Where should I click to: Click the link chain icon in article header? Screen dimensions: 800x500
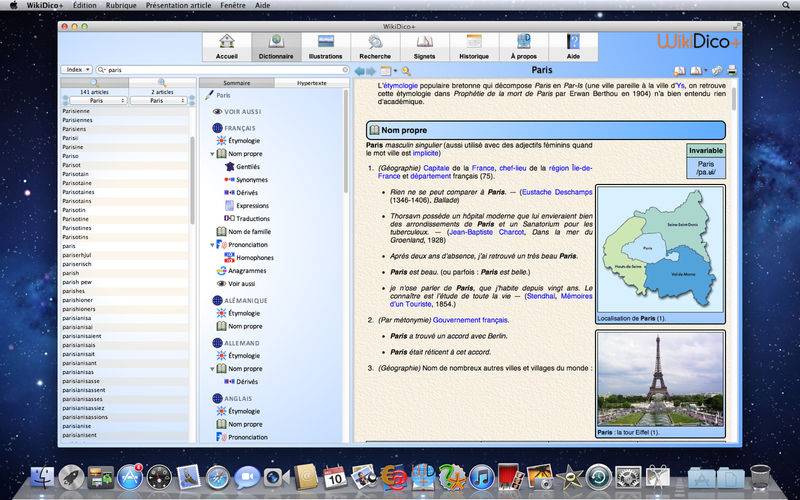pos(717,70)
